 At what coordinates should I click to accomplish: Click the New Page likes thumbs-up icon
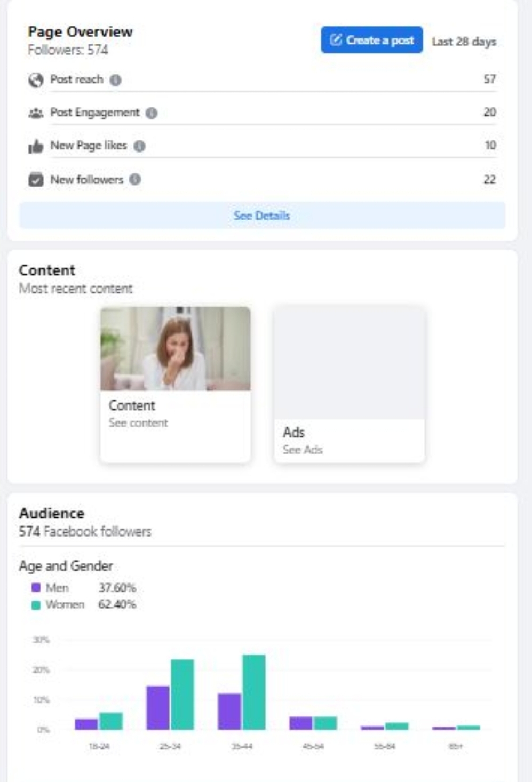36,146
